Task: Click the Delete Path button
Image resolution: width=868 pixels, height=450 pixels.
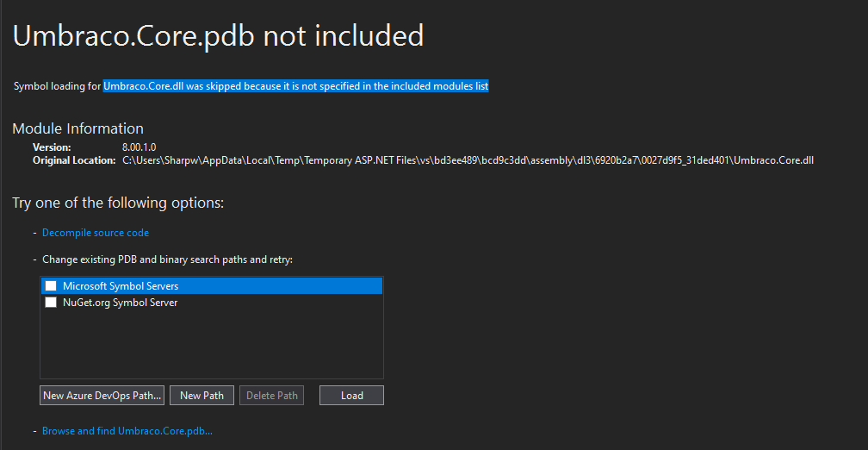Action: pyautogui.click(x=272, y=395)
